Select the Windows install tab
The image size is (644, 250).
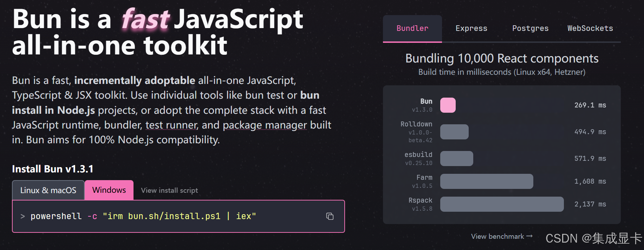(109, 190)
